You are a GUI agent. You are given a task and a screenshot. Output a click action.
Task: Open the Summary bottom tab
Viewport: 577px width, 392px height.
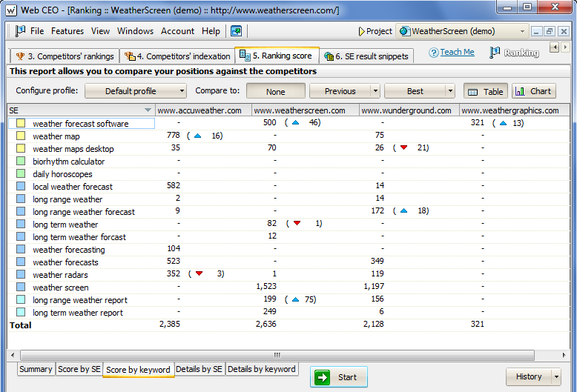pos(36,369)
